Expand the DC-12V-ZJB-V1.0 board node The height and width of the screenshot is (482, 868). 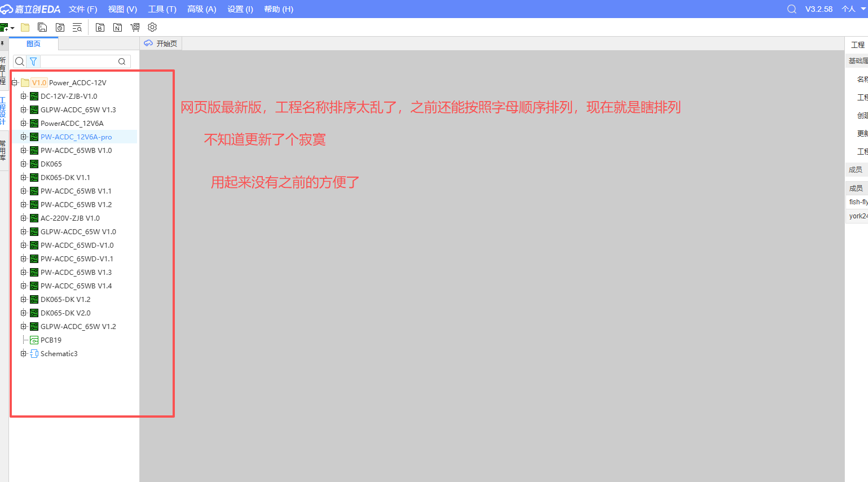pos(24,96)
